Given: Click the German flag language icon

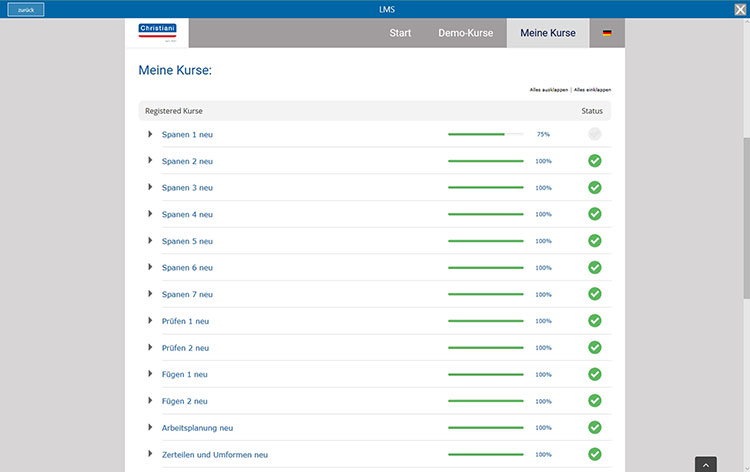Looking at the screenshot, I should click(607, 33).
